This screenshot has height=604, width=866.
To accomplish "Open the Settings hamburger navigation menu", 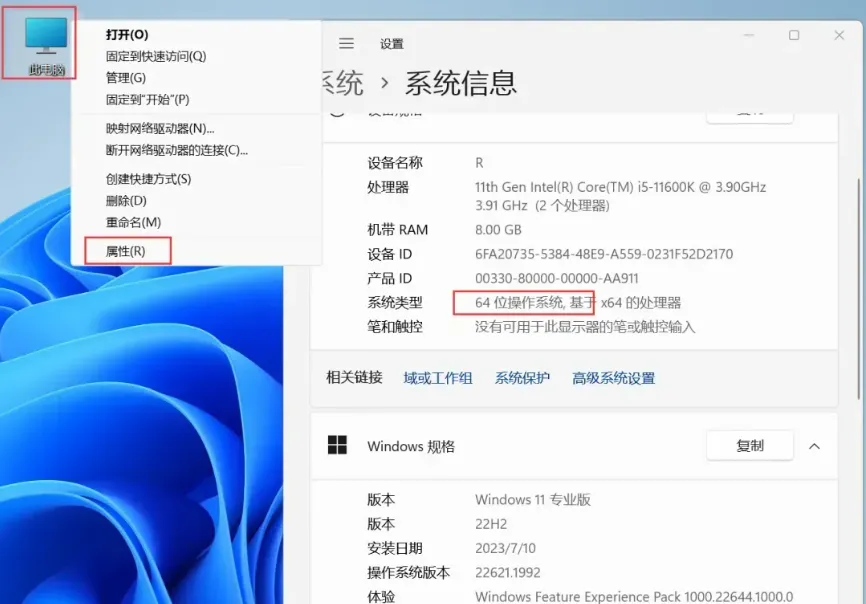I will tap(346, 43).
